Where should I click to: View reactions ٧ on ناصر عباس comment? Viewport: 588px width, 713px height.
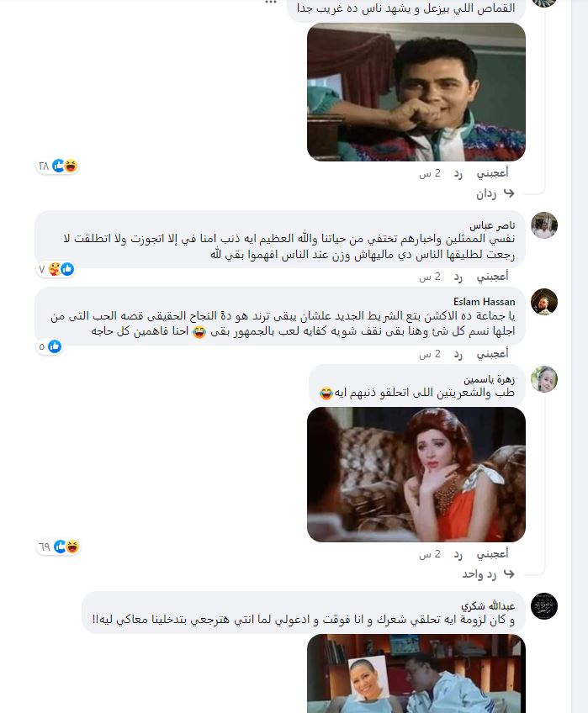tap(56, 269)
